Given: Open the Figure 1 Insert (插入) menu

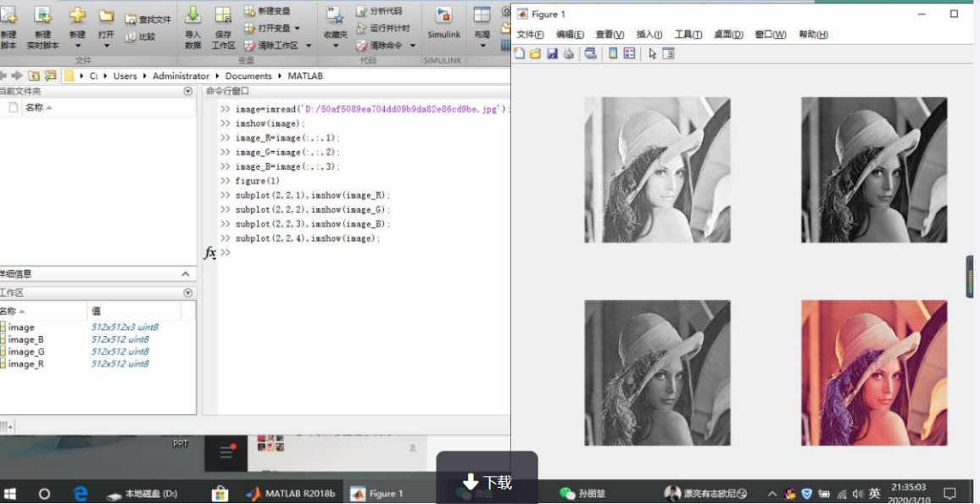Looking at the screenshot, I should click(x=649, y=35).
